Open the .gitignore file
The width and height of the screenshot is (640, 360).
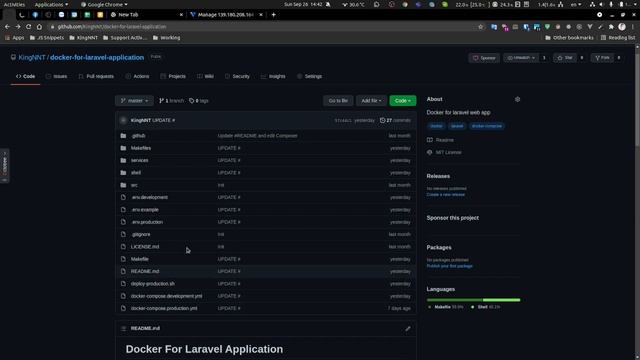141,234
